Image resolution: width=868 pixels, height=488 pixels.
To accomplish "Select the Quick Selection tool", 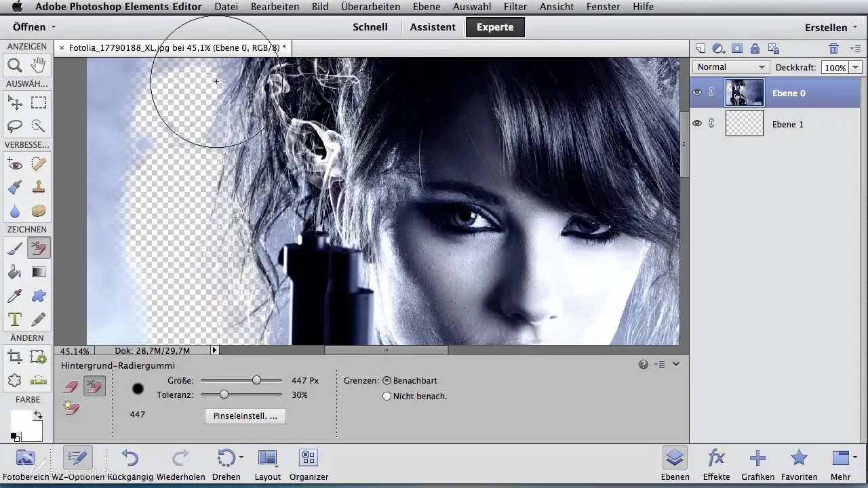I will click(39, 126).
